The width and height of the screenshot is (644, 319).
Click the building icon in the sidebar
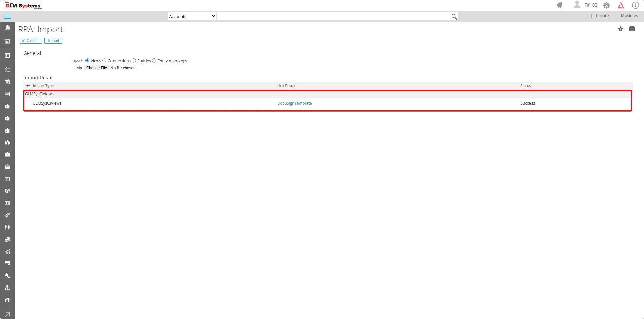click(7, 28)
